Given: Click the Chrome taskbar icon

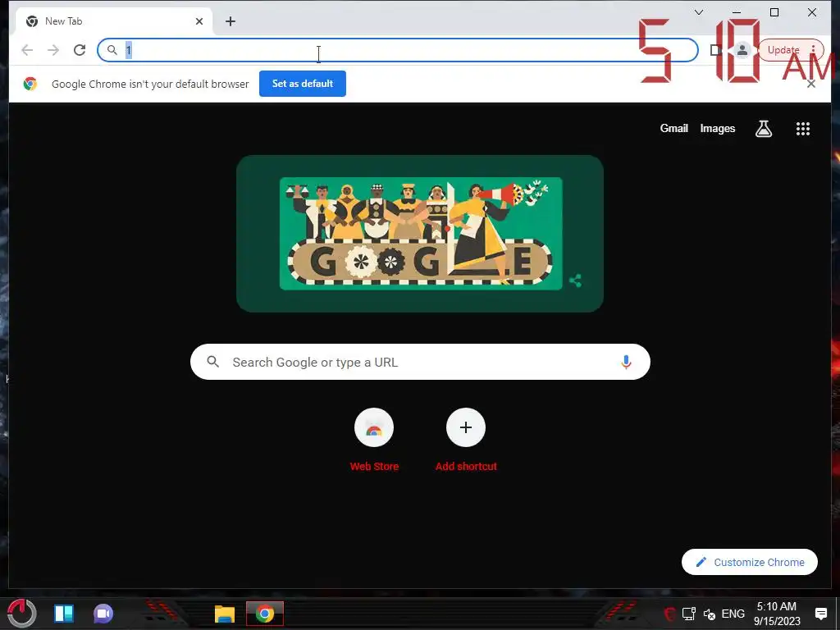Looking at the screenshot, I should (265, 614).
